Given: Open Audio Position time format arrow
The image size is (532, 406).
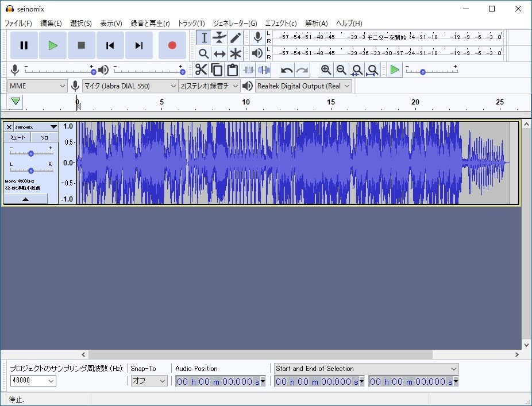Looking at the screenshot, I should [263, 381].
